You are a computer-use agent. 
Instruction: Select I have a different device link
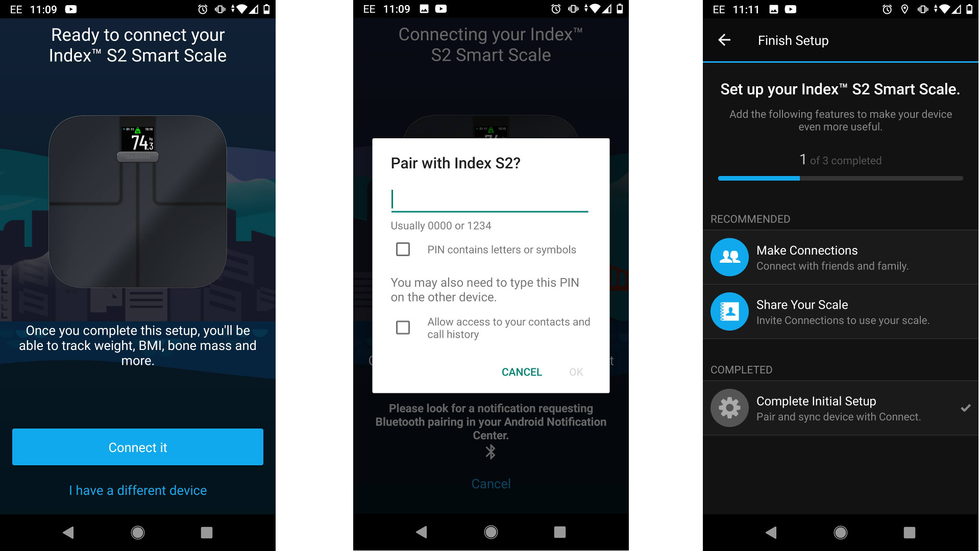pyautogui.click(x=137, y=489)
